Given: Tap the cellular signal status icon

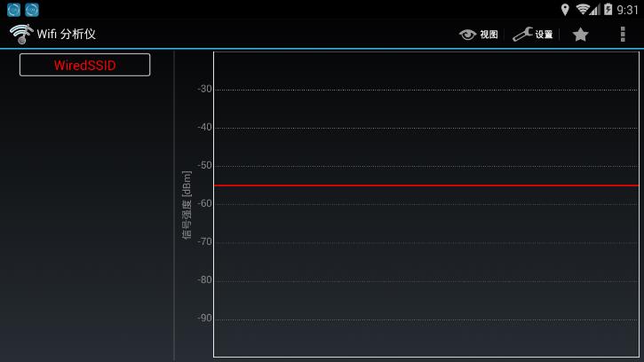Looking at the screenshot, I should [595, 10].
